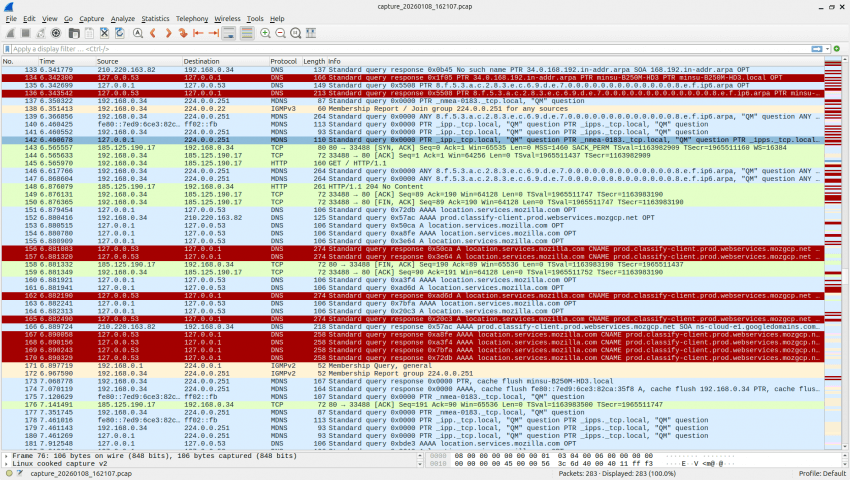This screenshot has width=850, height=480.
Task: Toggle auto-scroll during live capture
Action: (230, 33)
